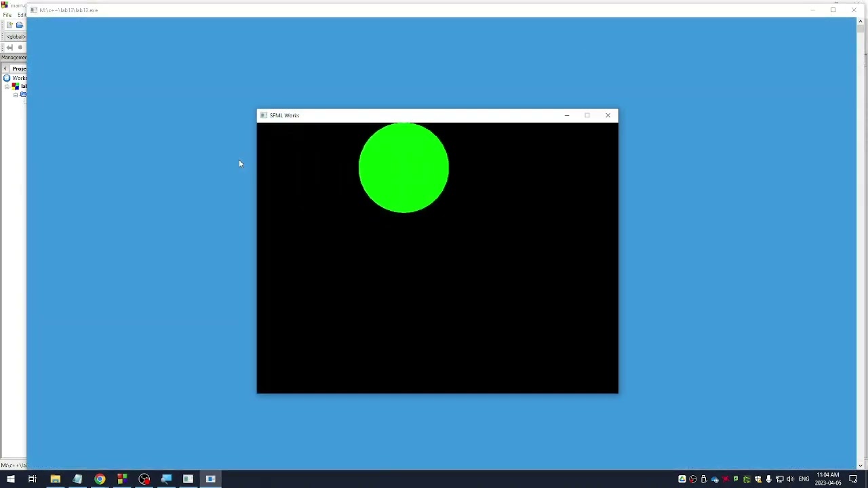Click the OneDrive cloud tray icon
868x488 pixels.
pos(715,479)
